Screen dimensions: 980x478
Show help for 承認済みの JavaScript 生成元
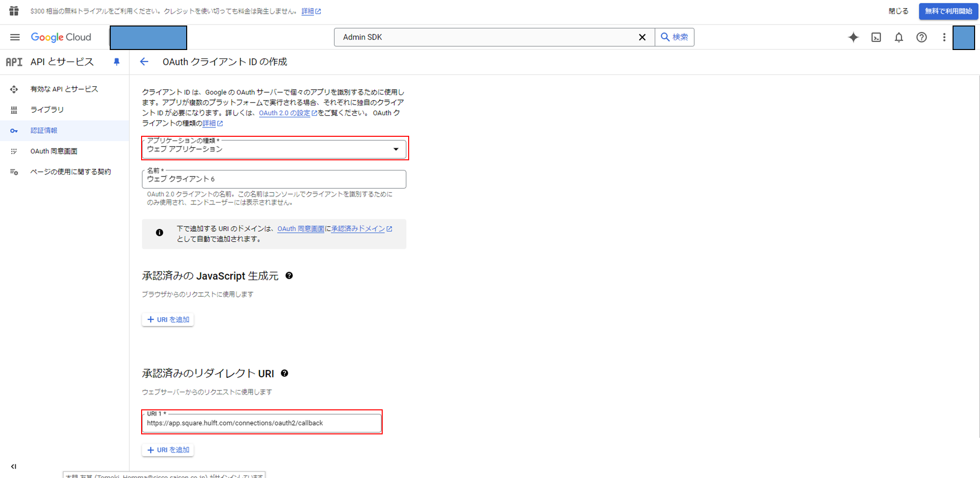[289, 276]
